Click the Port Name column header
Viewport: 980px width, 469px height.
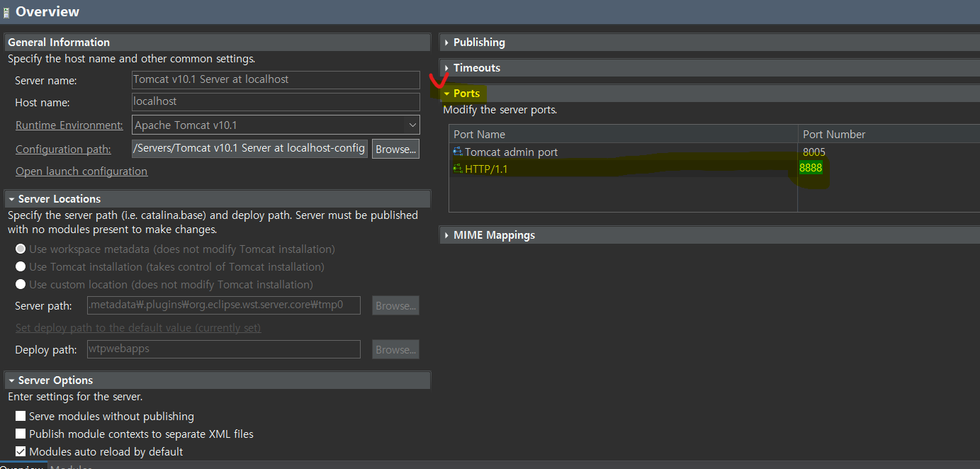pos(623,135)
